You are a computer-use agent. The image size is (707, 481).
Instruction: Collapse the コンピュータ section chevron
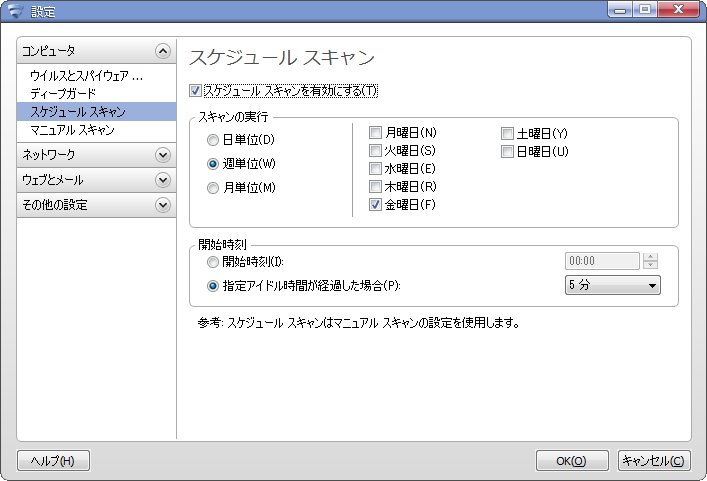(163, 51)
